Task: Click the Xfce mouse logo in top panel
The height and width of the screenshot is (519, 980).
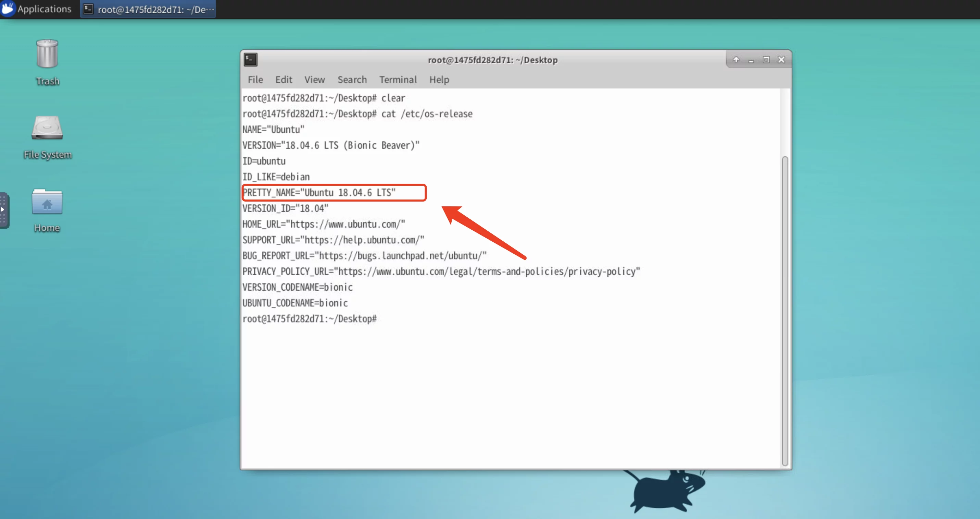Action: [x=8, y=9]
